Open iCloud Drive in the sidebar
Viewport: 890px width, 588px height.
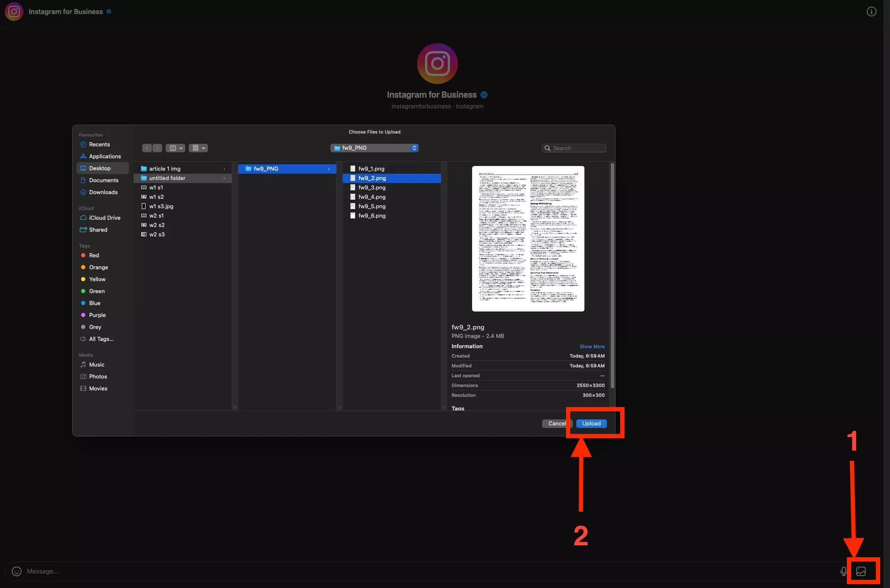tap(105, 218)
